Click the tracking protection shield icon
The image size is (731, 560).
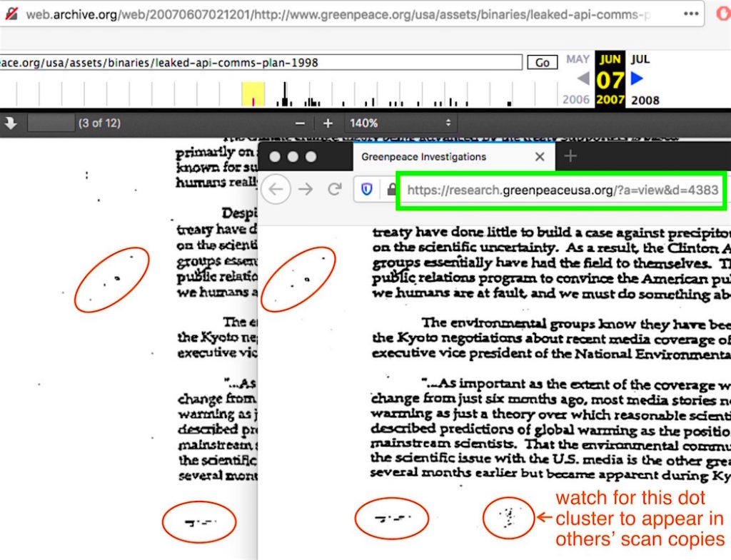[x=366, y=190]
